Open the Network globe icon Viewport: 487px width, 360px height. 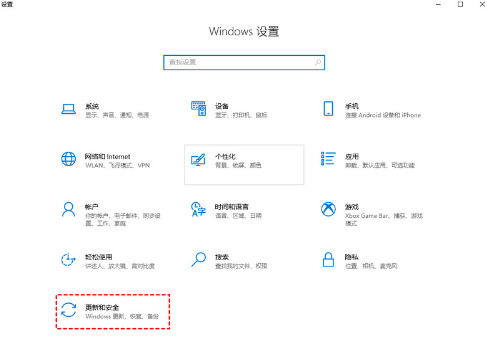pyautogui.click(x=69, y=159)
